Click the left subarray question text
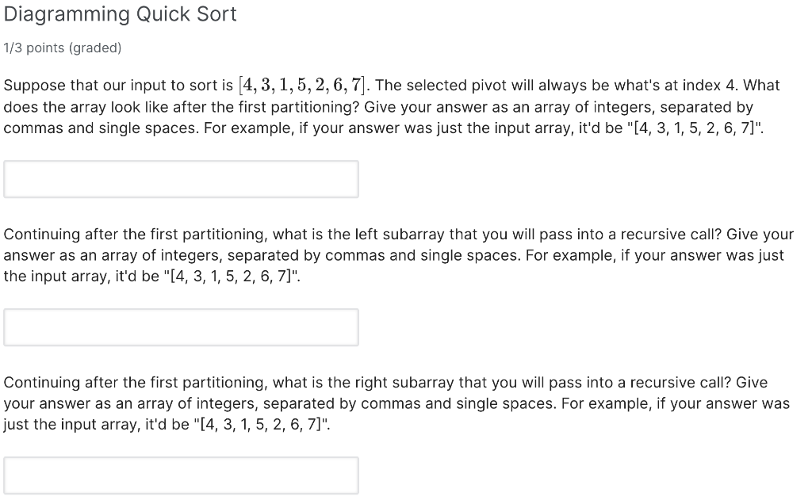Screen dimensions: 812x504 pos(396,254)
